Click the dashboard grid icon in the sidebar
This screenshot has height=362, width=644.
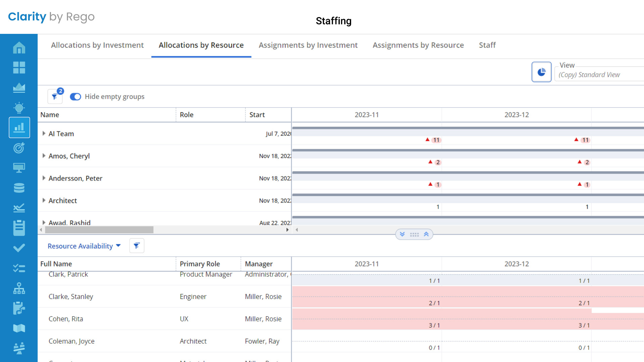19,67
